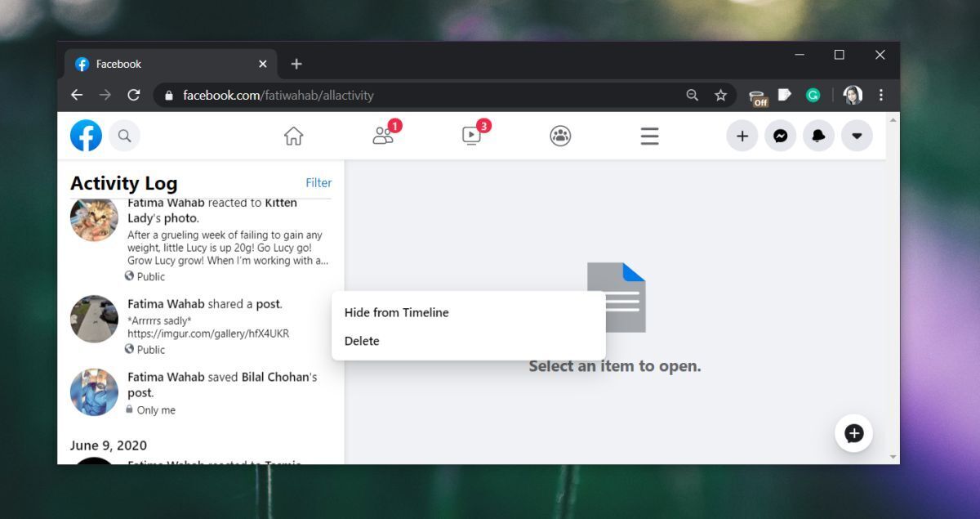Image resolution: width=980 pixels, height=519 pixels.
Task: Open the Grammarly extension icon
Action: tap(813, 95)
